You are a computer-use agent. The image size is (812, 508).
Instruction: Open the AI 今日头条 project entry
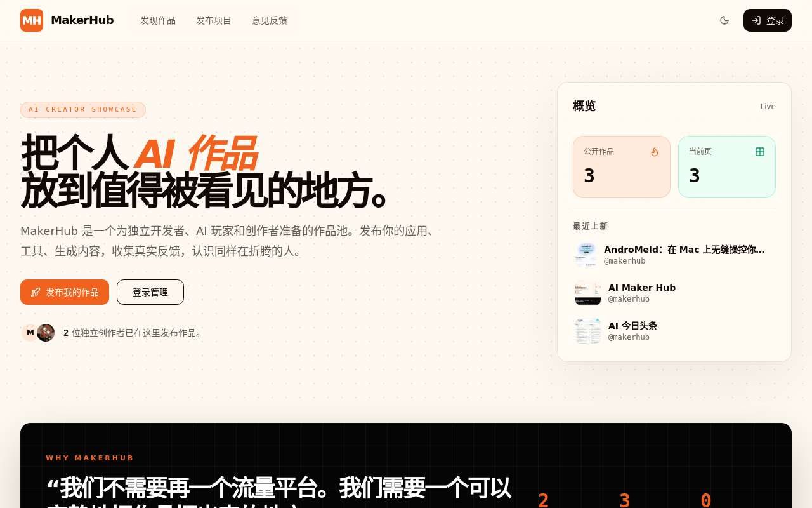[674, 331]
